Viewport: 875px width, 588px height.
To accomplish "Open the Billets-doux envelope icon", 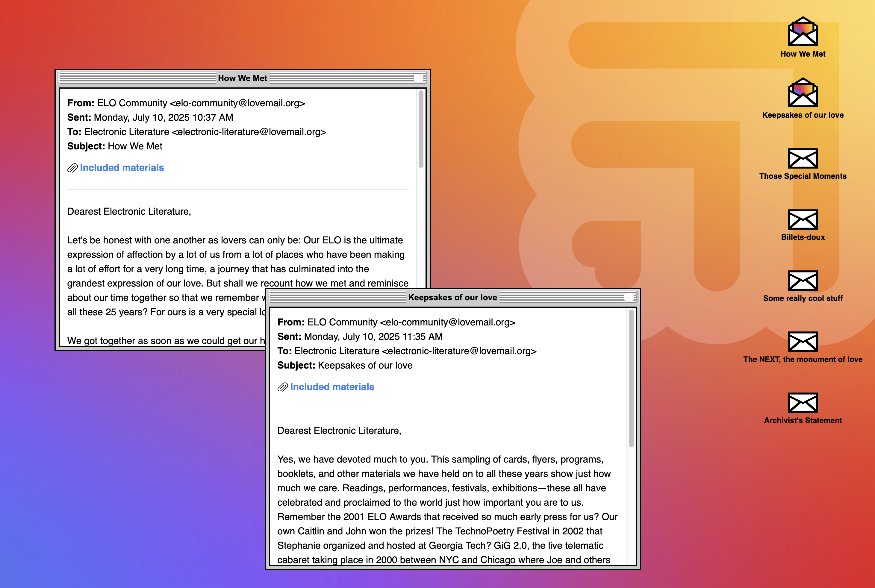I will [803, 219].
